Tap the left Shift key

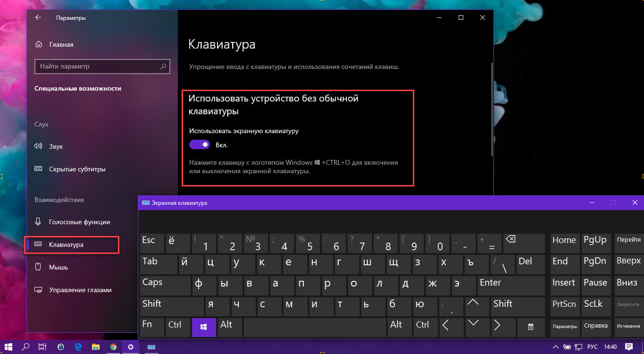pyautogui.click(x=172, y=306)
